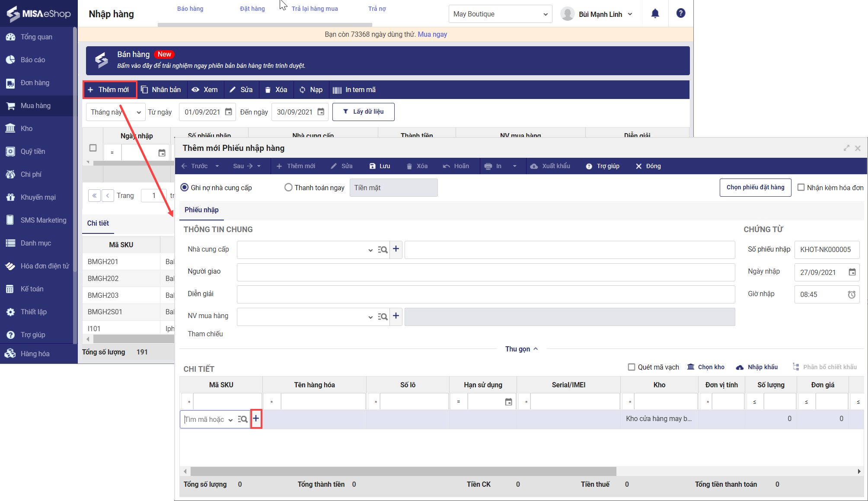Click the add product plus icon
This screenshot has width=868, height=501.
click(256, 418)
